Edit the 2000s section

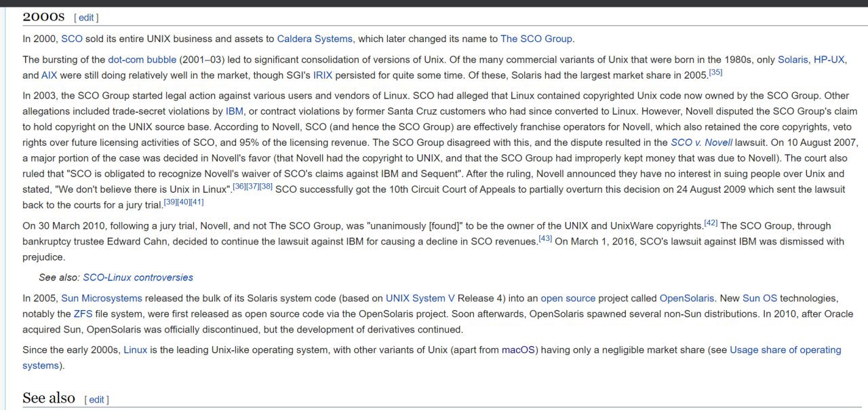point(86,18)
